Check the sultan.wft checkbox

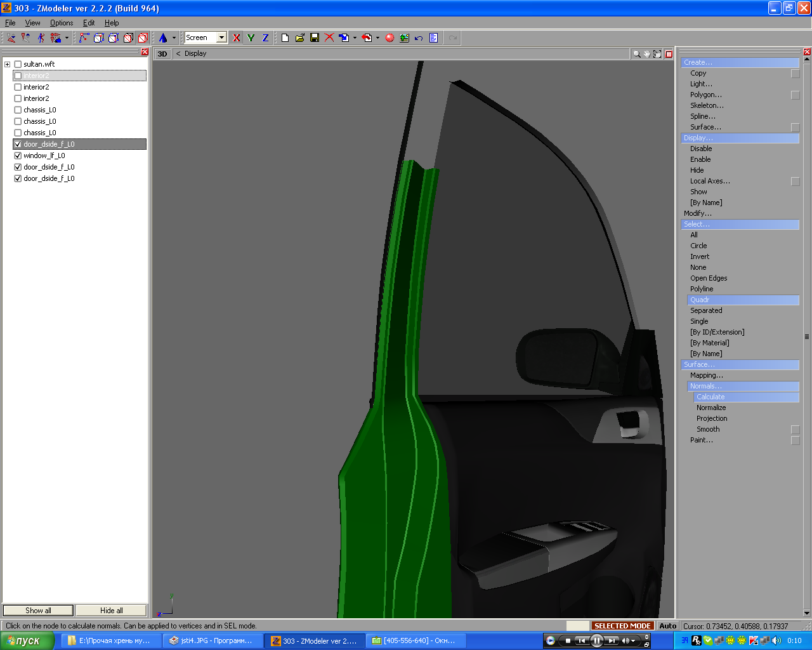click(x=18, y=64)
